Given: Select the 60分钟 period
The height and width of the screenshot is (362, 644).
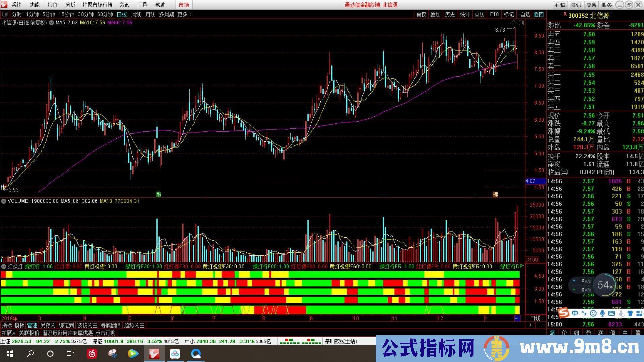Looking at the screenshot, I should (105, 14).
